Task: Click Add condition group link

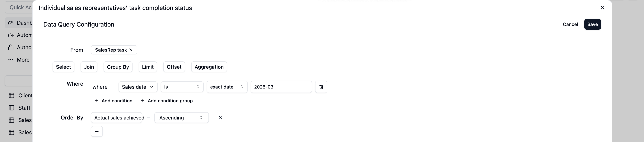Action: (x=167, y=101)
